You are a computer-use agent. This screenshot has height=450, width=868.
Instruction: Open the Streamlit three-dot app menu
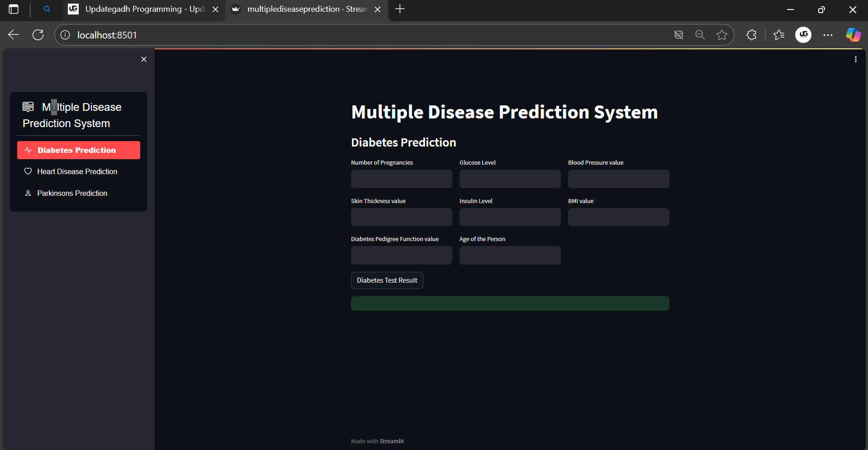[855, 59]
